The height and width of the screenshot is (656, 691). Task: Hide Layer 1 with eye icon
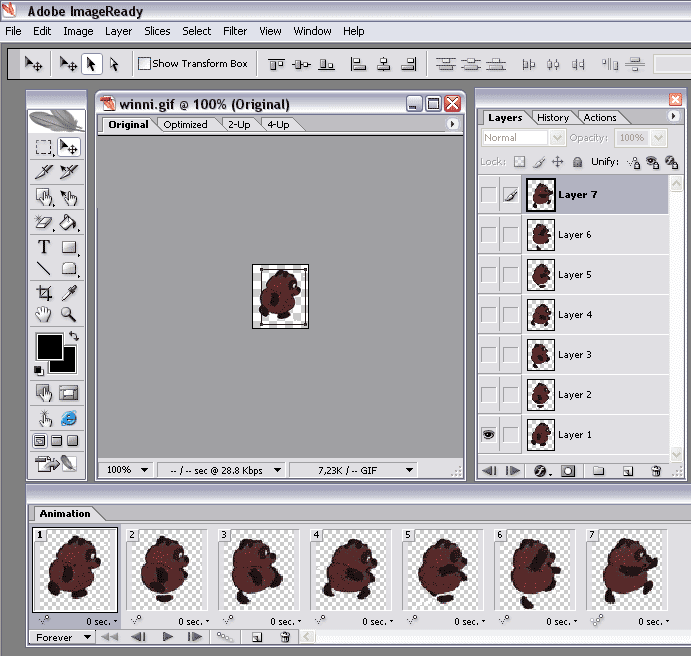click(488, 435)
